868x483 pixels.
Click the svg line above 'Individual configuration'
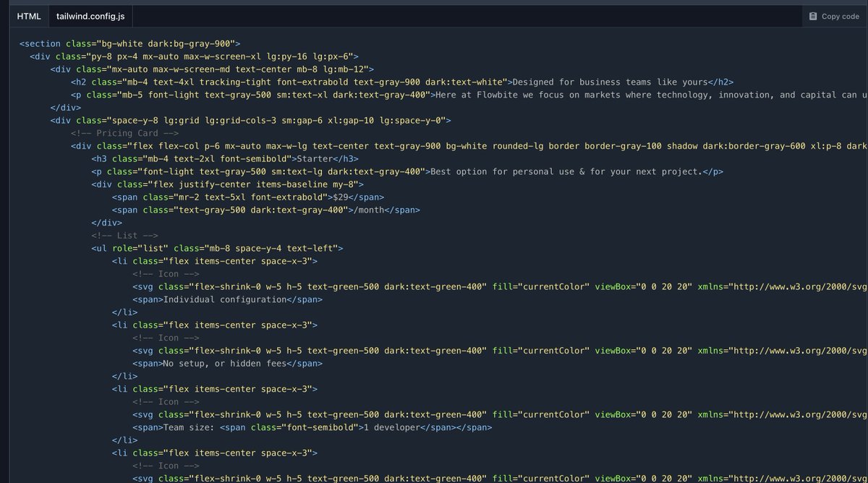(501, 286)
